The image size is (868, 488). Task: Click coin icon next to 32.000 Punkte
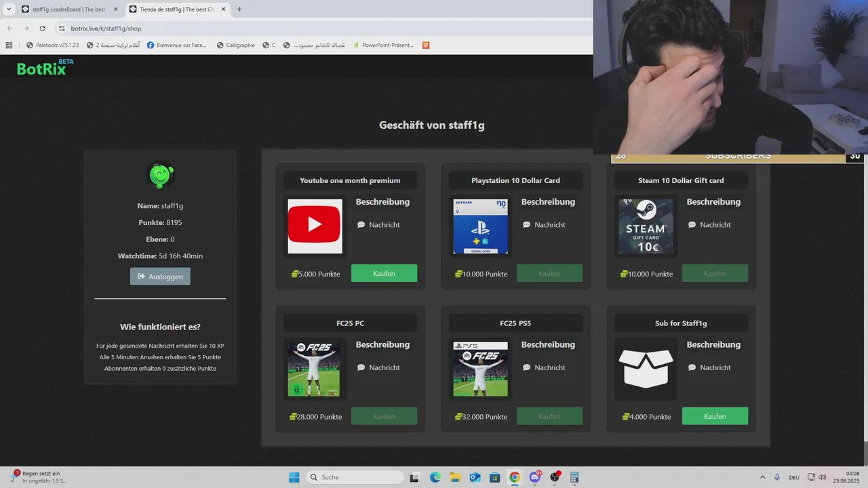[x=458, y=417]
